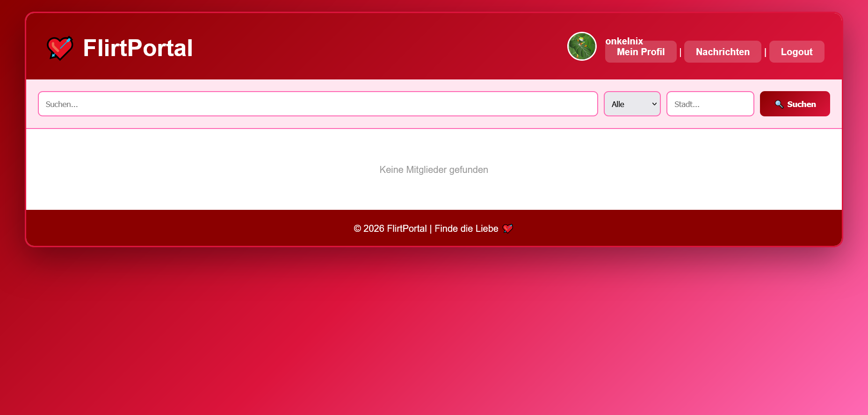The height and width of the screenshot is (415, 868).
Task: Go to Nachrichten
Action: coord(723,52)
